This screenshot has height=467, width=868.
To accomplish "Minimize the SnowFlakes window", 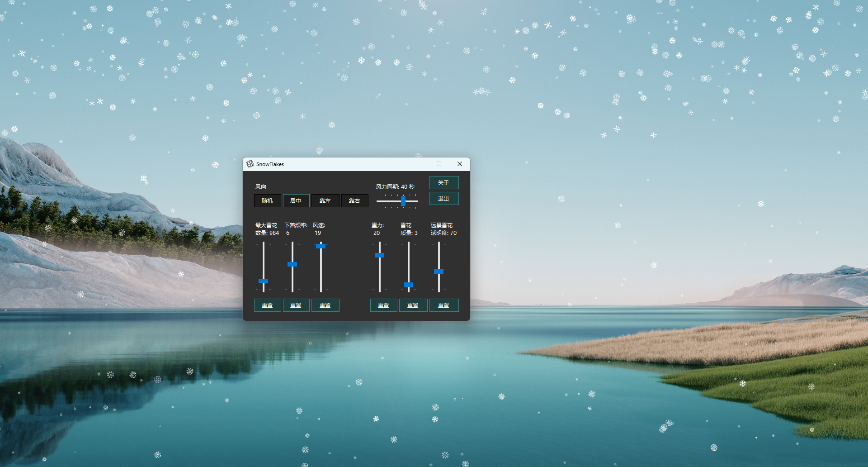I will (x=419, y=164).
